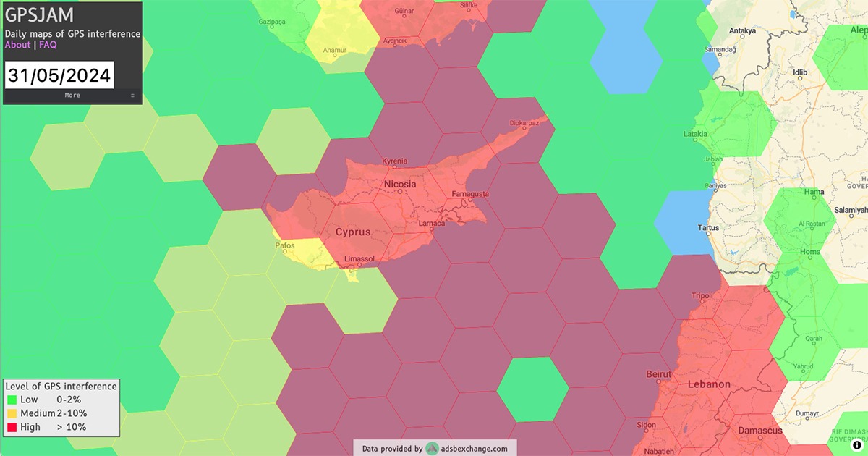Image resolution: width=868 pixels, height=456 pixels.
Task: Click the Qarah town label
Action: [814, 338]
